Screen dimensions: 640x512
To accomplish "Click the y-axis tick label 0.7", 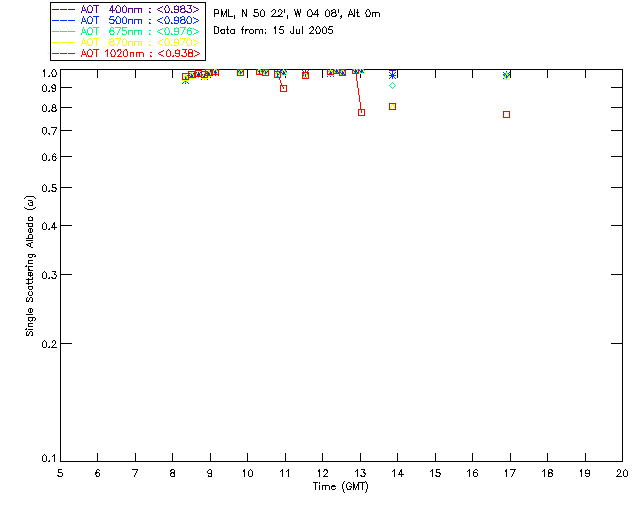I will tap(49, 131).
